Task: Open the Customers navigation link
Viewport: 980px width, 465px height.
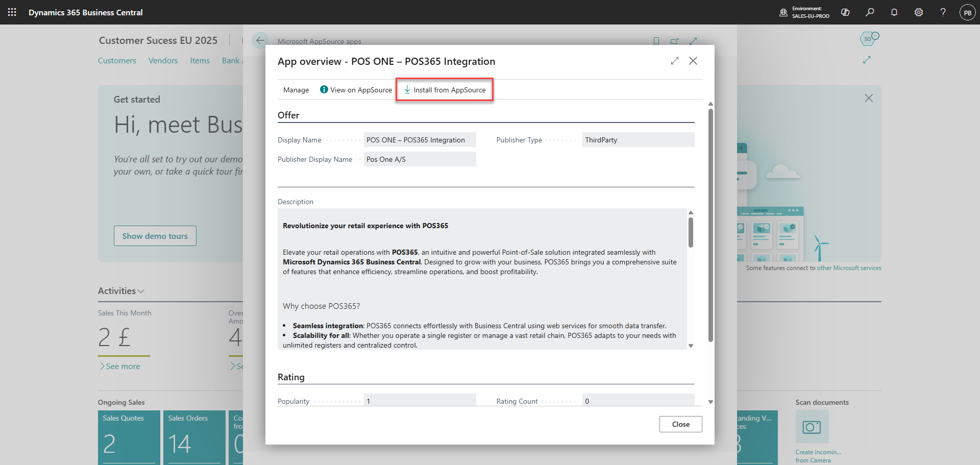Action: (117, 60)
